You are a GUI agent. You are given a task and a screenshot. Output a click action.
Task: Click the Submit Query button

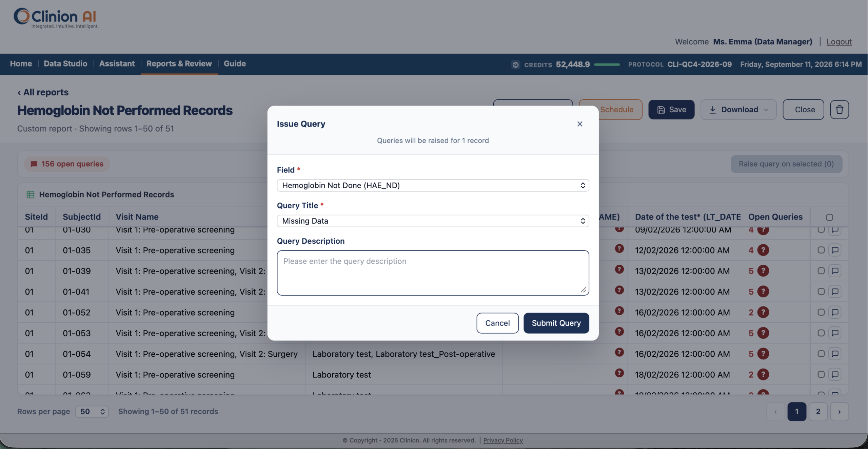556,323
